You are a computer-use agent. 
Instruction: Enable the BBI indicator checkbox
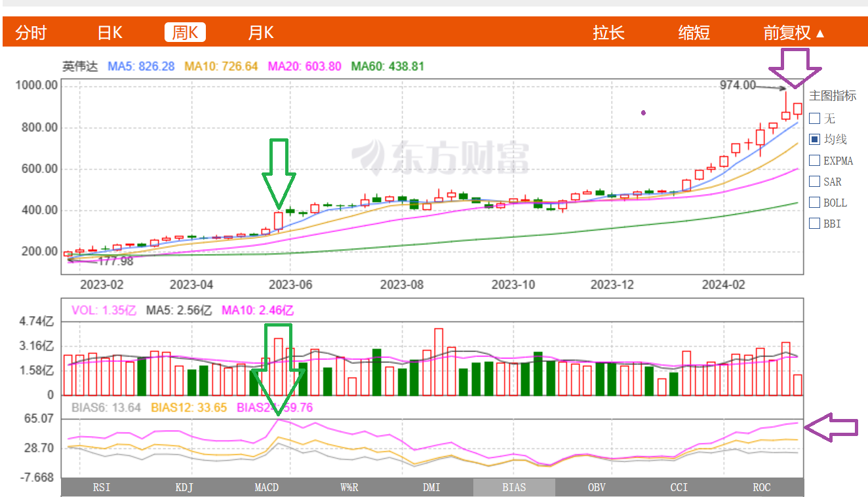tap(814, 223)
